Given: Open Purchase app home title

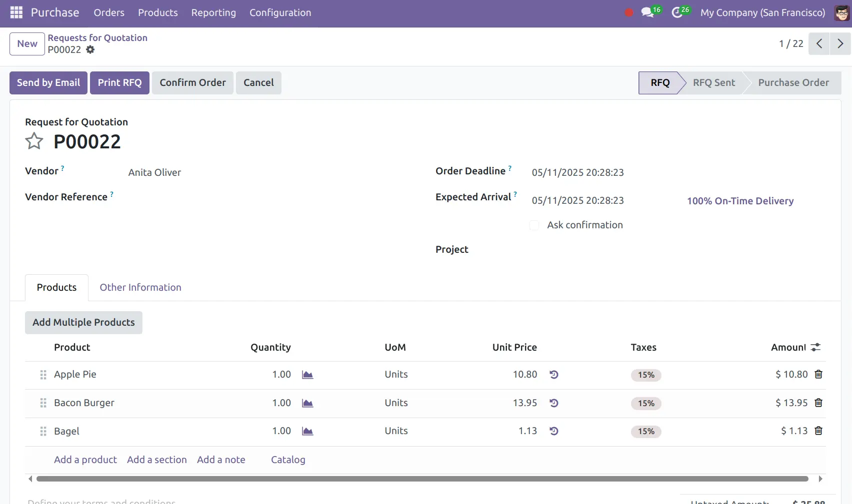Looking at the screenshot, I should click(55, 12).
